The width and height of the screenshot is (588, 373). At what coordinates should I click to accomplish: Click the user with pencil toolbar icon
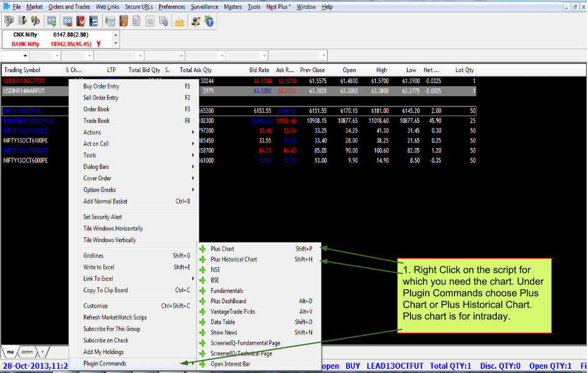click(x=196, y=21)
